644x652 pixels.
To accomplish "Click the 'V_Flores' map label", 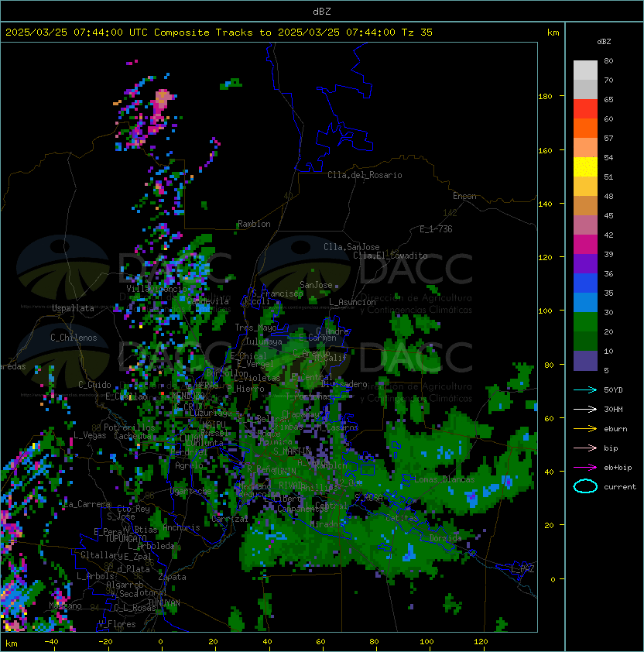I will tap(117, 624).
